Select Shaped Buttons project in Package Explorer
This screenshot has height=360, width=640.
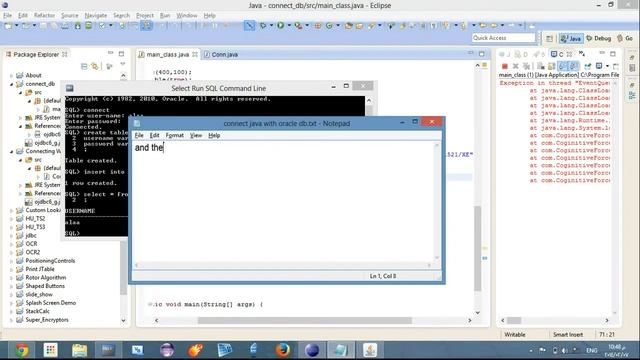click(45, 286)
